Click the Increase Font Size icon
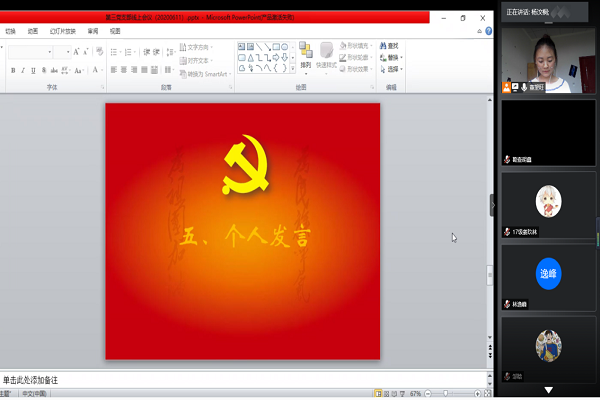 (75, 51)
